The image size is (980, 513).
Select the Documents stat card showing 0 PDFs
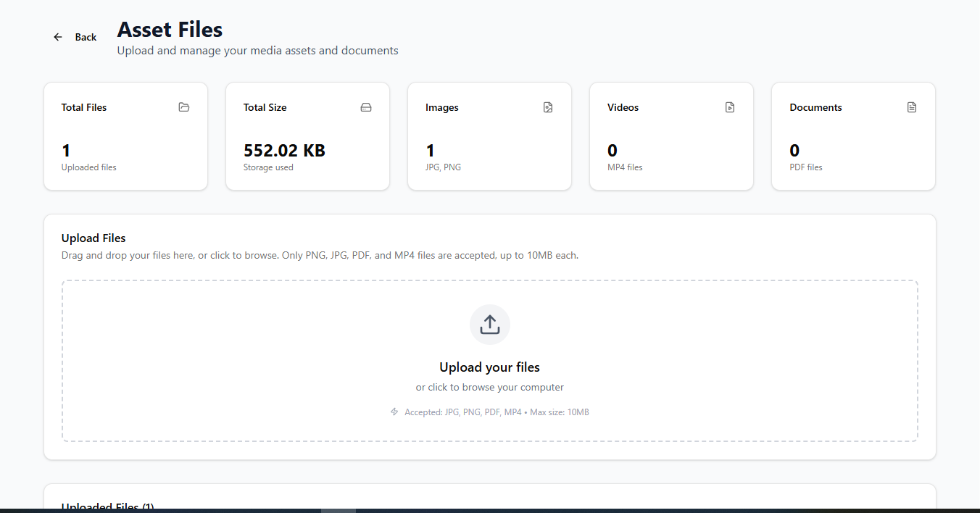pos(853,135)
